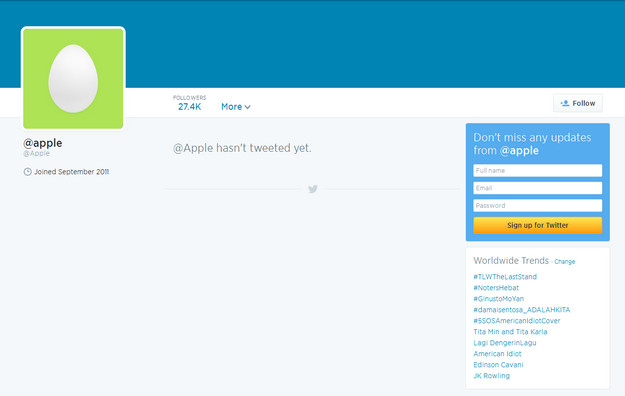Open the 27.4K followers count

190,107
